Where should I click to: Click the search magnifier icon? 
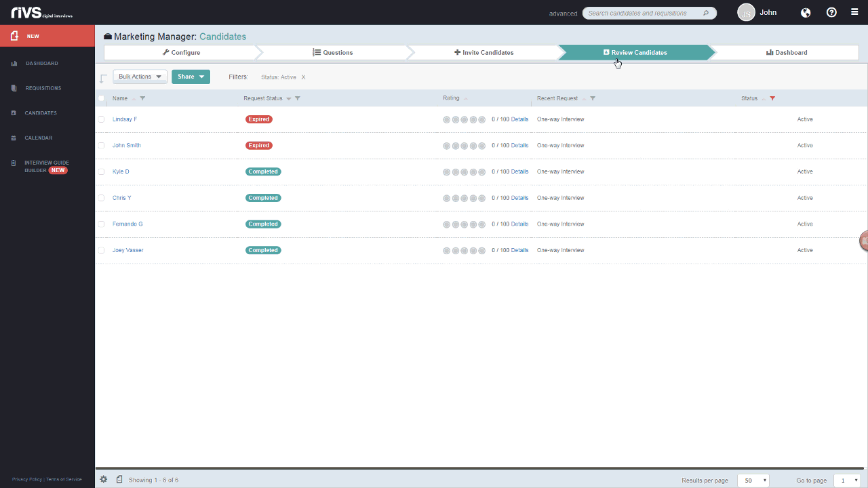coord(706,13)
